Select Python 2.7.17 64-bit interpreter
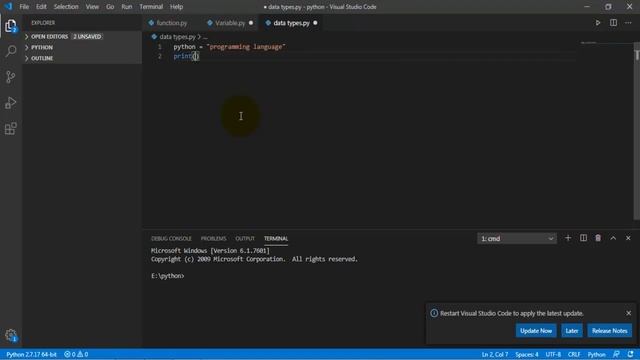This screenshot has width=640, height=360. click(31, 354)
